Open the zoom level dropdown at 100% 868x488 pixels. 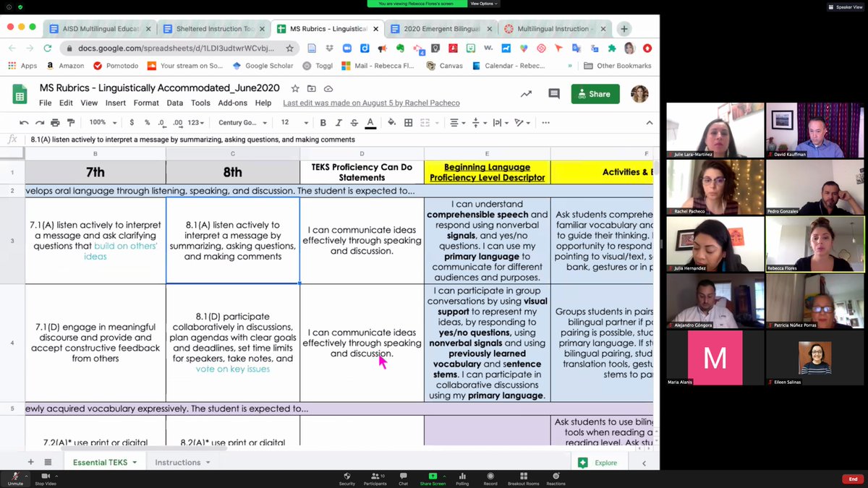pos(102,123)
